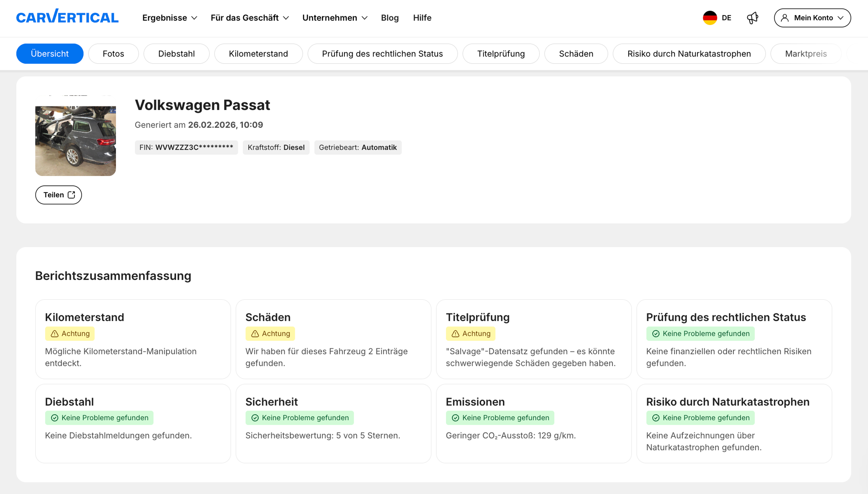Switch to the Kilometerstand tab
This screenshot has height=494, width=868.
(x=258, y=54)
